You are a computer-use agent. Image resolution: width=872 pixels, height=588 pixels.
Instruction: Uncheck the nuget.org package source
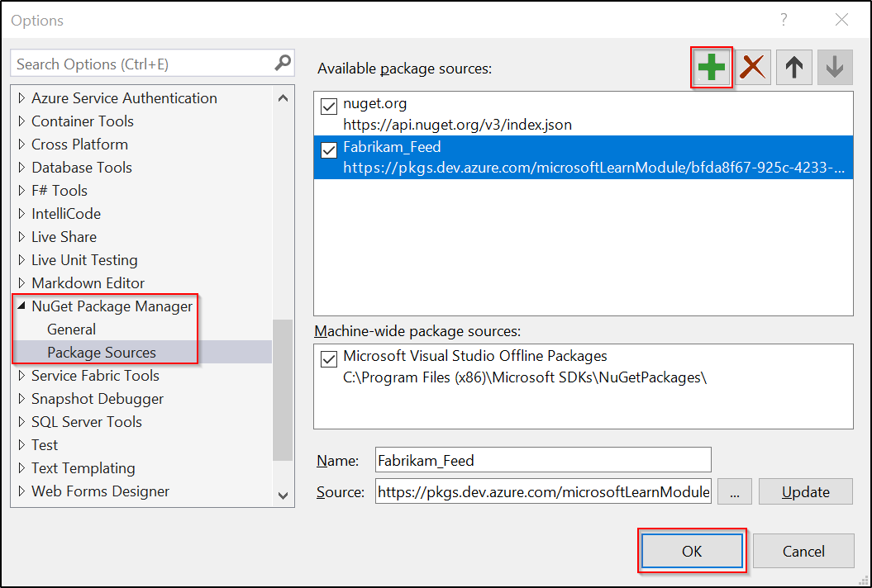coord(328,106)
